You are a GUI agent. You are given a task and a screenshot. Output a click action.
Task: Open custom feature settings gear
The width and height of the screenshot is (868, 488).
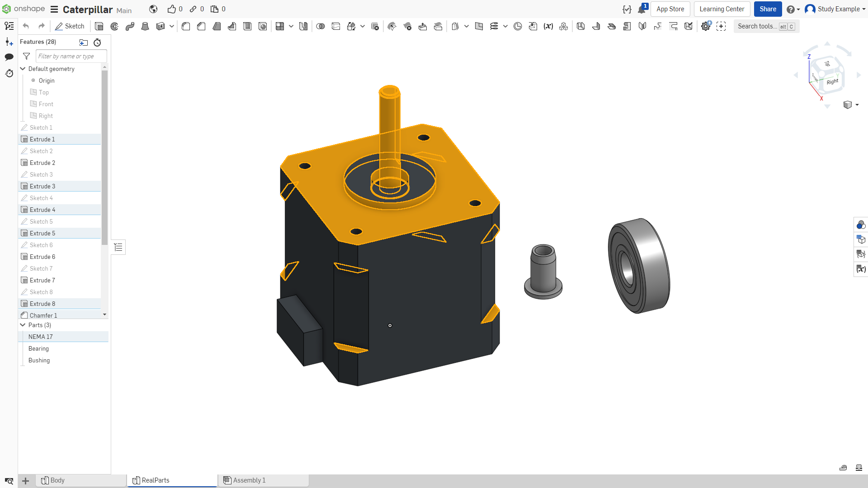706,26
